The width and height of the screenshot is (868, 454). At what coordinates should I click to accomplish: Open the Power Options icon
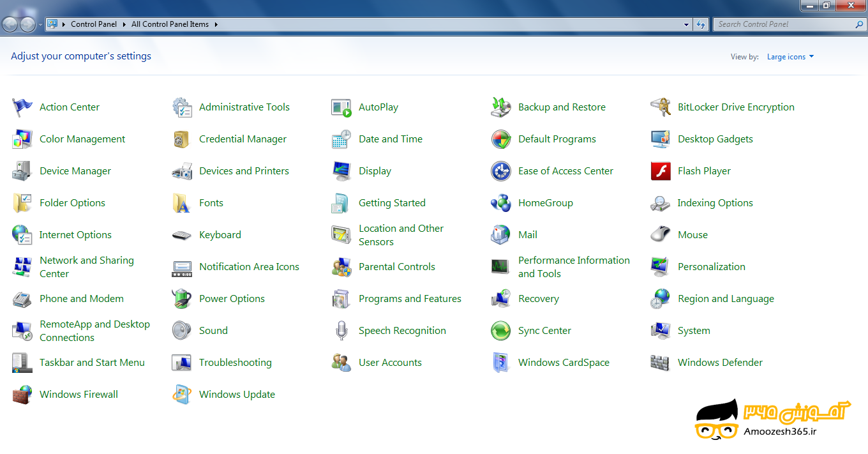tap(182, 299)
